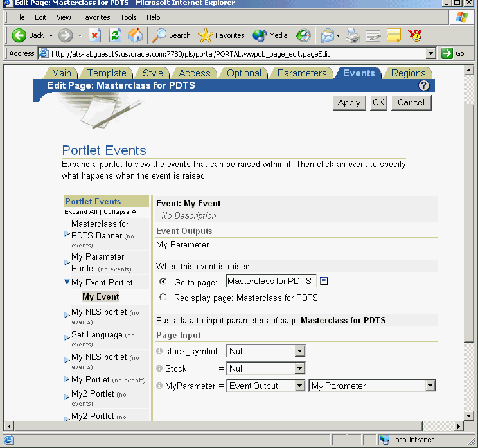This screenshot has height=448, width=478.
Task: Collapse the My Event Portlet tree node
Action: point(67,282)
